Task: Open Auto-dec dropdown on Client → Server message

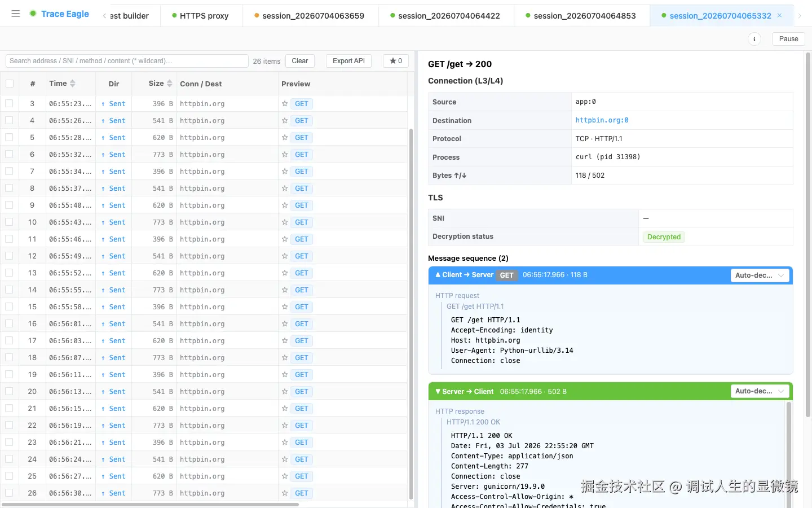Action: tap(760, 275)
